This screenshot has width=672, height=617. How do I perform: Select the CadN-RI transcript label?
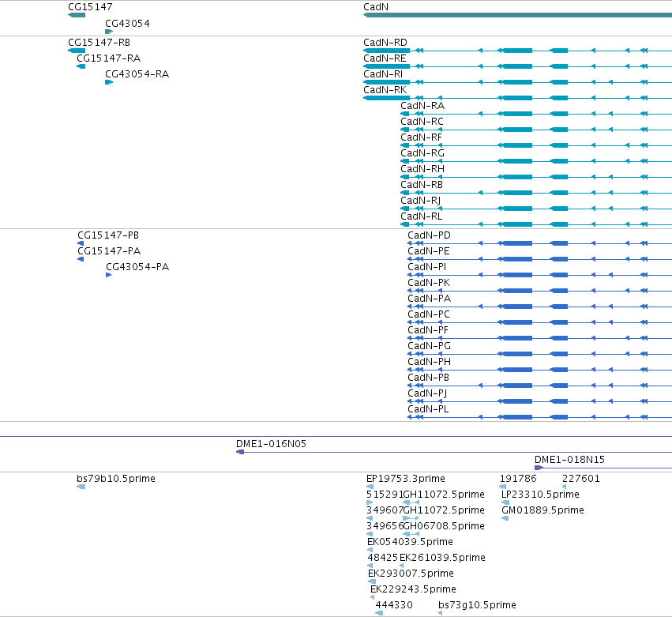[x=383, y=74]
